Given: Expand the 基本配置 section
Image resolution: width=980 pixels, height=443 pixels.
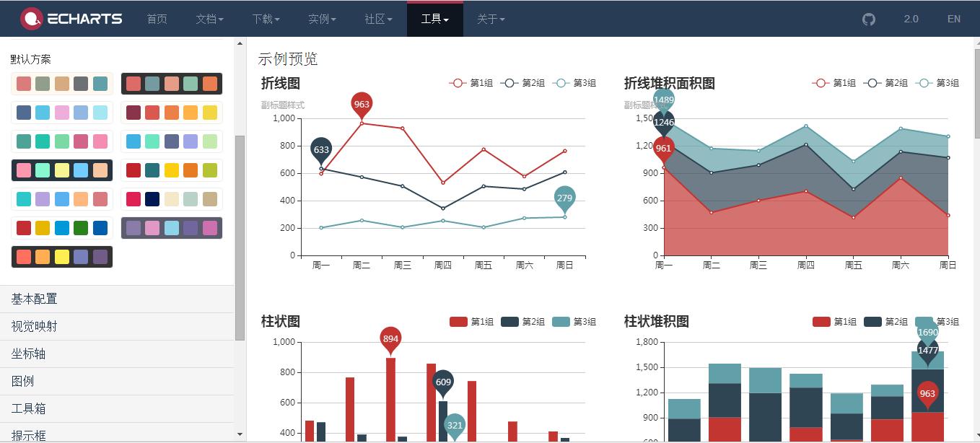Looking at the screenshot, I should [32, 299].
